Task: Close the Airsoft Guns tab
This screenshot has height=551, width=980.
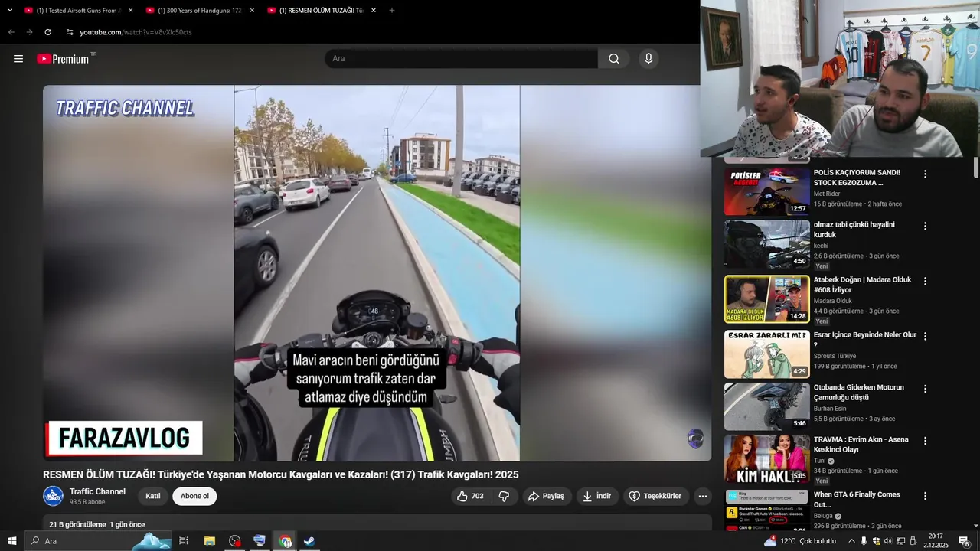Action: tap(130, 11)
